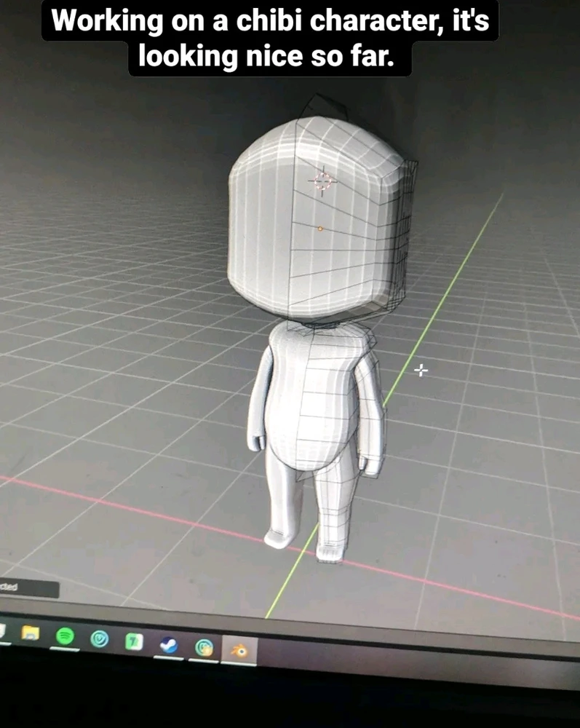Click the green number 7 taskbar icon
This screenshot has width=580, height=728.
pyautogui.click(x=134, y=641)
